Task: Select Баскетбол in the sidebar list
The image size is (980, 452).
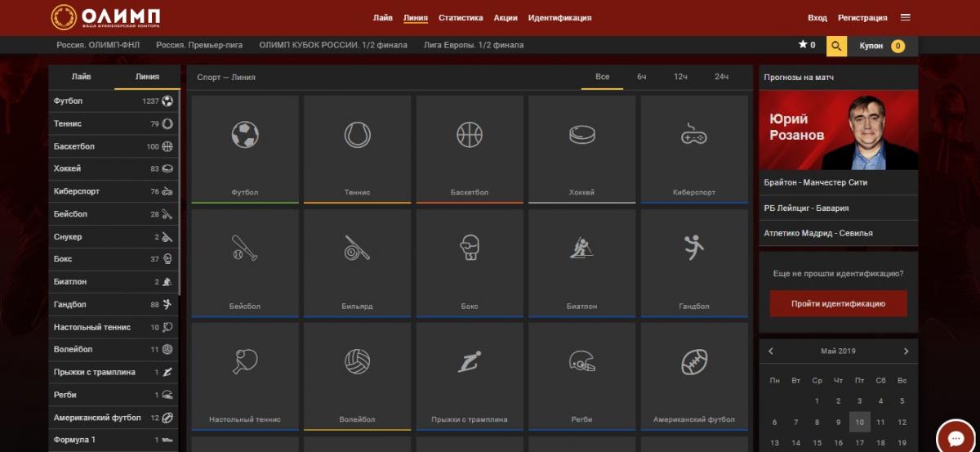Action: click(113, 146)
